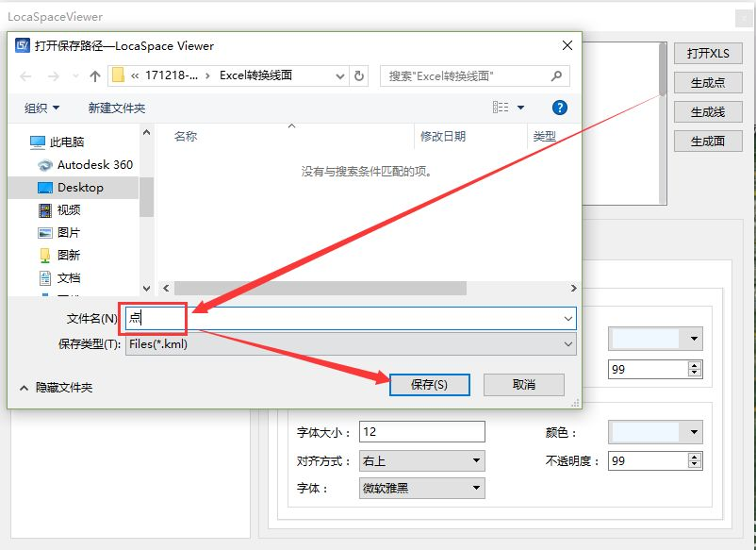756x550 pixels.
Task: Click 生成面 in the LocaSpaceViewer window
Action: pos(708,142)
